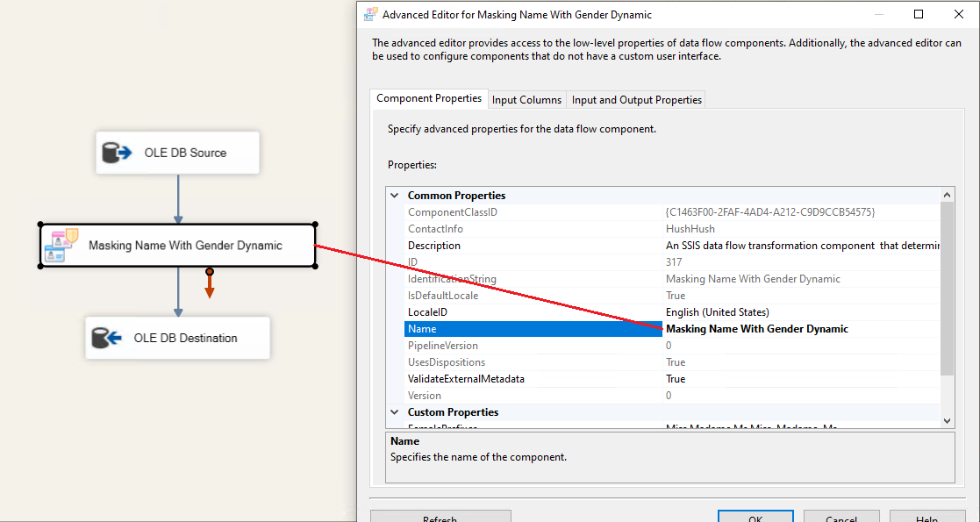Collapse the Custom Properties section
The image size is (980, 522).
394,412
